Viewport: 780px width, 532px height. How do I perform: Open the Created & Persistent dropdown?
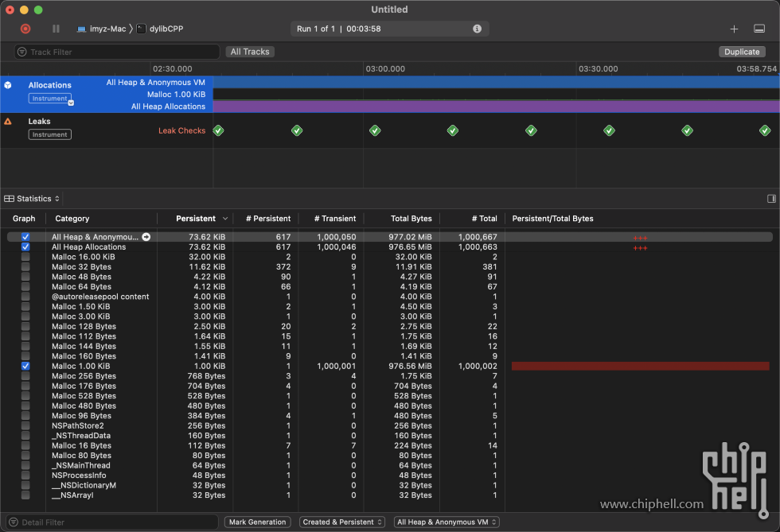[x=341, y=522]
